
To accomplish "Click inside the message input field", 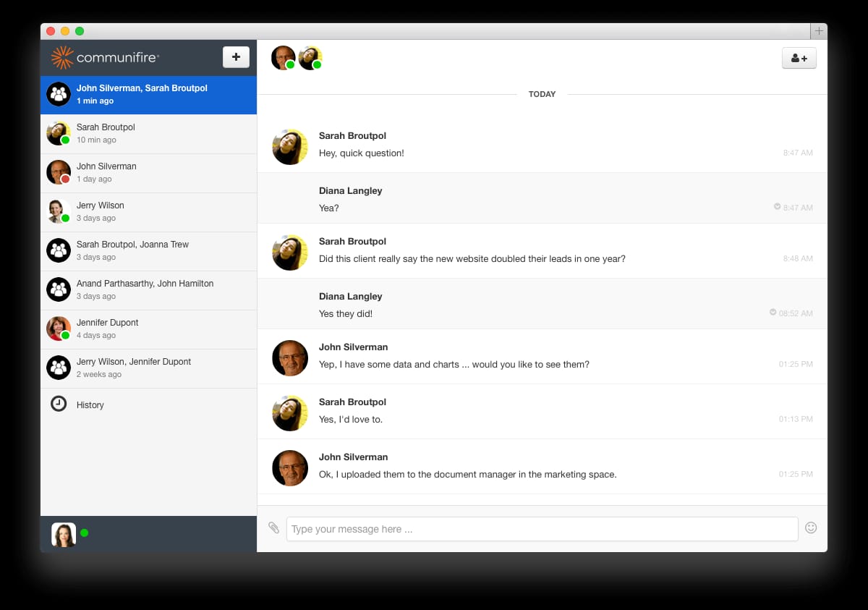I will (x=541, y=528).
